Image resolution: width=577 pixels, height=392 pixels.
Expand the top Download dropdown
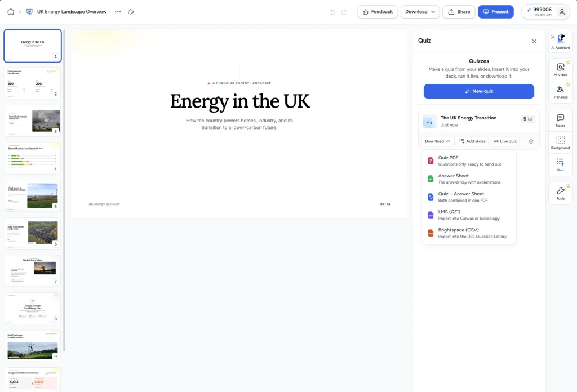pos(420,12)
